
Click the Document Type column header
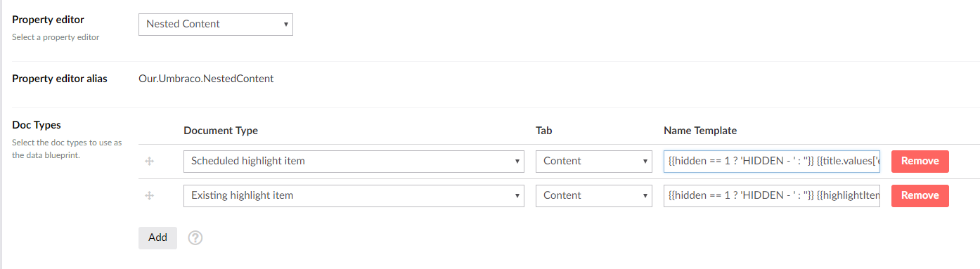coord(221,131)
